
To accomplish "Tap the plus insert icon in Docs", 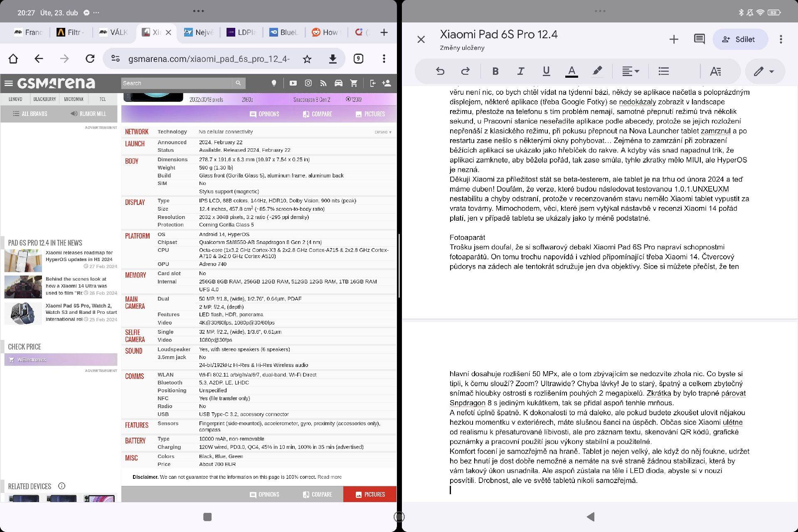I will 674,39.
